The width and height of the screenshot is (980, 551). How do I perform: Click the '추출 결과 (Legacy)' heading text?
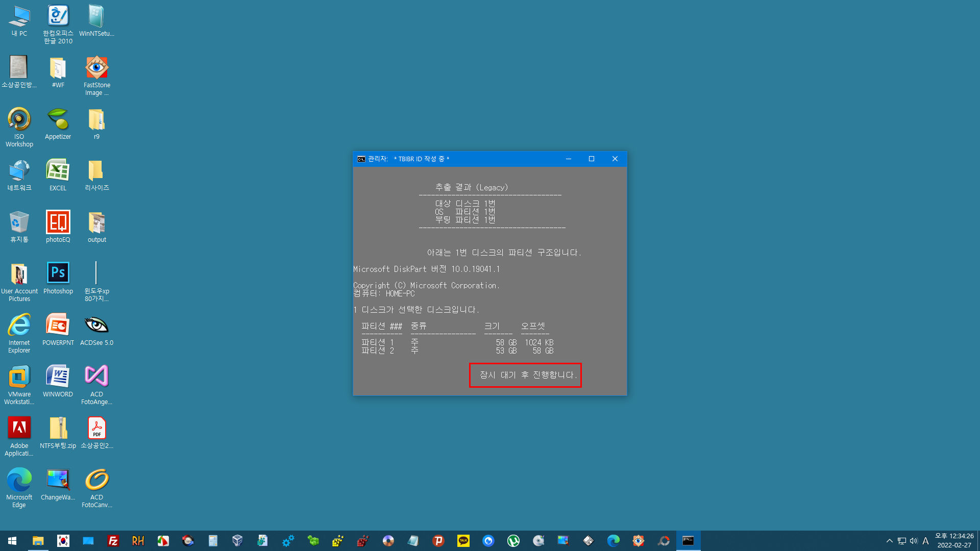(472, 187)
